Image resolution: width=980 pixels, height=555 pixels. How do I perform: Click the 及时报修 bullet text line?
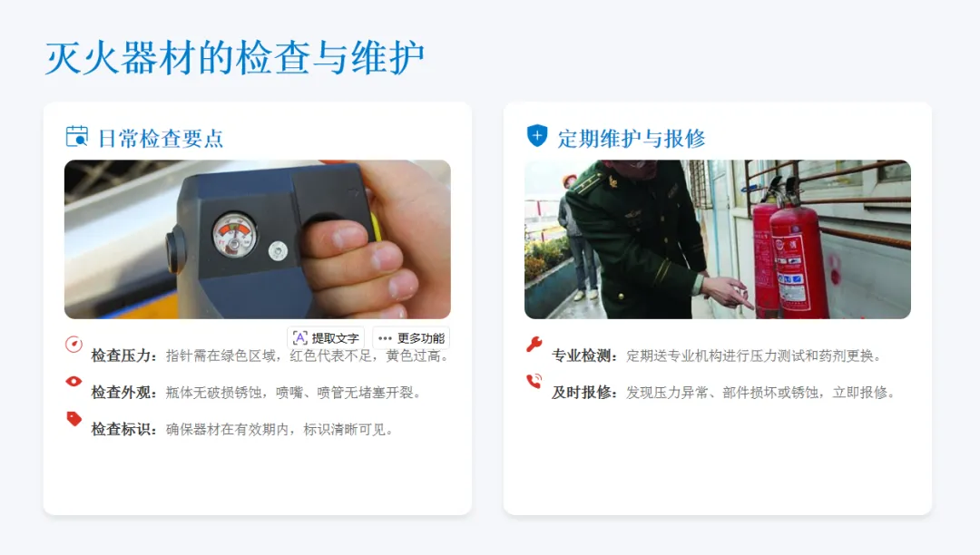724,393
